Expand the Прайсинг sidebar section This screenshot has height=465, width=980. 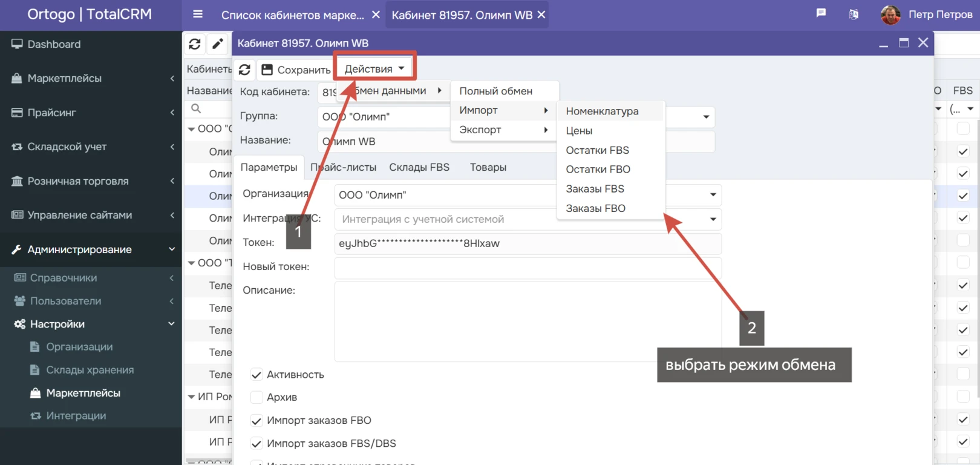172,113
